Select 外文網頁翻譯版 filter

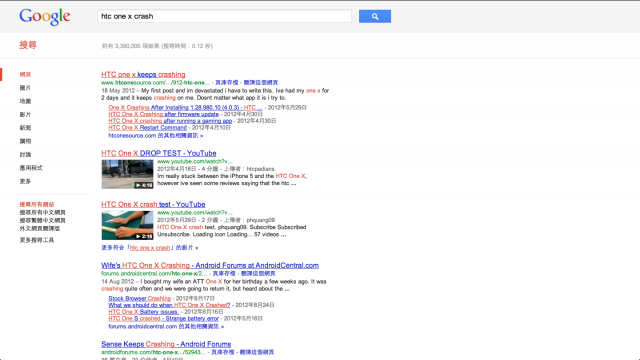(x=40, y=228)
